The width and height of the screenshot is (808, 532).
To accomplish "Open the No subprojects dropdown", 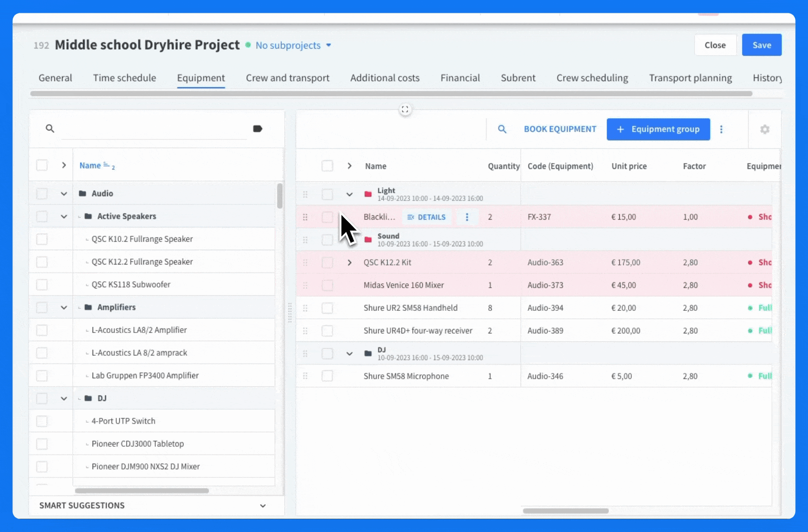I will pyautogui.click(x=294, y=45).
